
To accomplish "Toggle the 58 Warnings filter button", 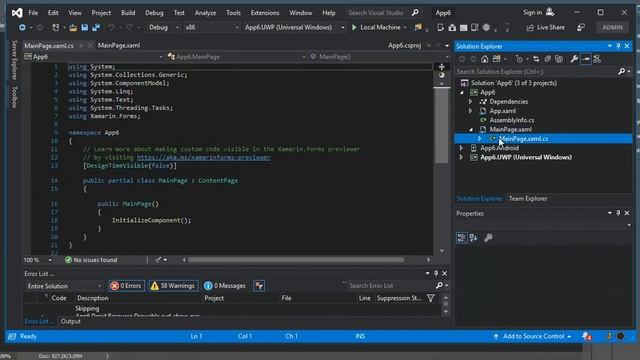I will (173, 286).
